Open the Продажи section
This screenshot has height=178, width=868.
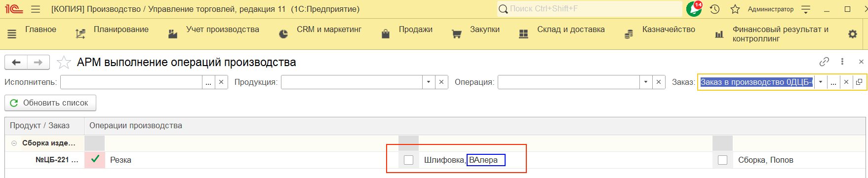pyautogui.click(x=416, y=30)
